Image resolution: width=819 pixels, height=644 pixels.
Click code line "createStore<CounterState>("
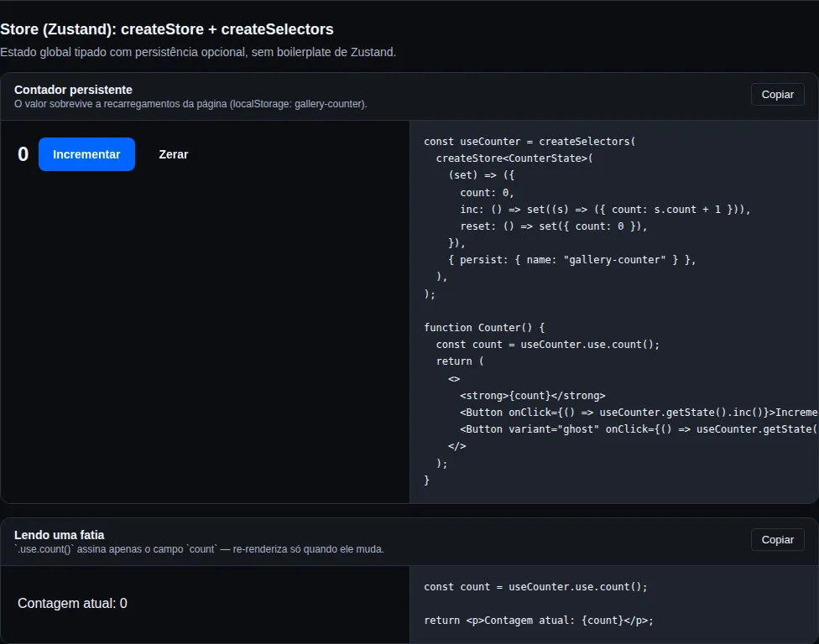click(x=514, y=158)
